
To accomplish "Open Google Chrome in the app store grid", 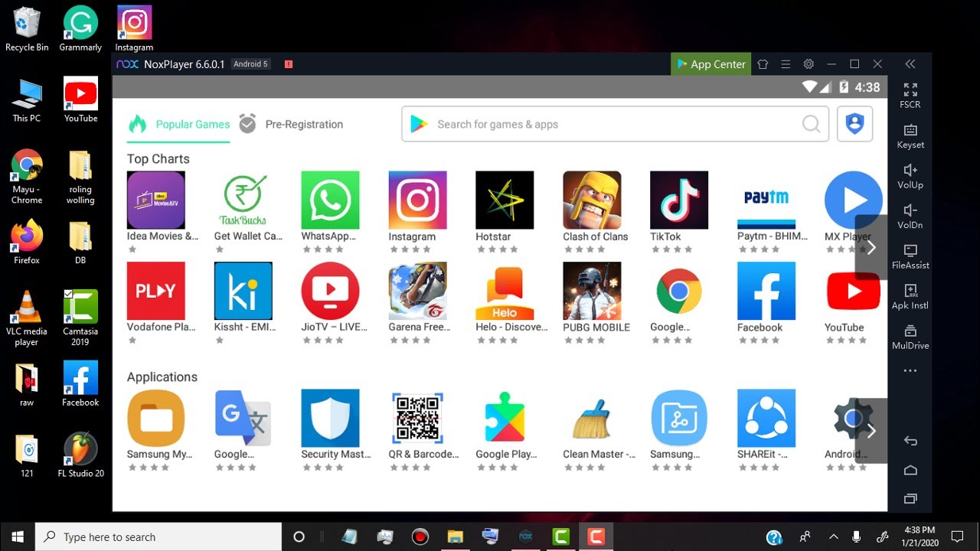I will click(679, 291).
